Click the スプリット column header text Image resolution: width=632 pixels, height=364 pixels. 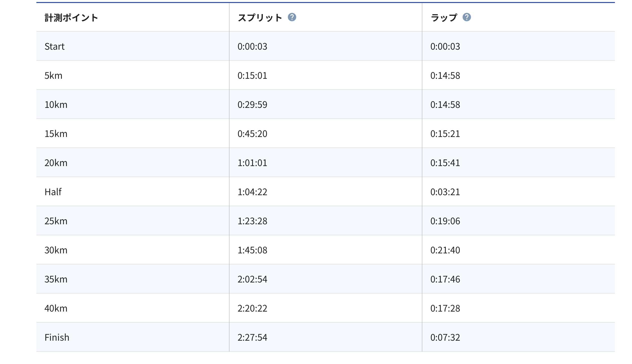point(260,18)
